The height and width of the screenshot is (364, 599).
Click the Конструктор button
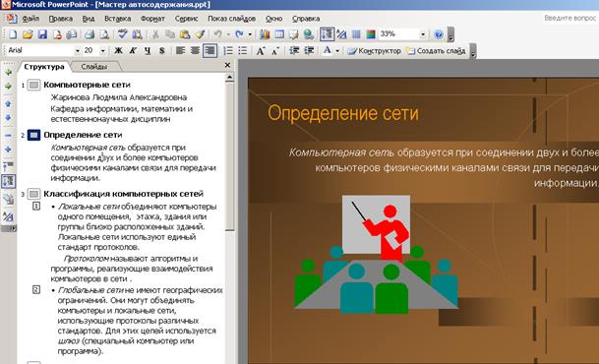point(375,50)
